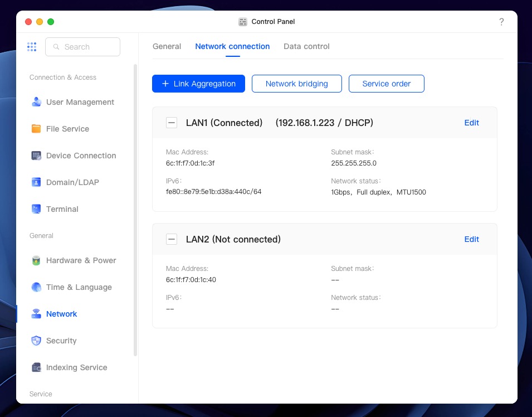Select the Device Connection icon
This screenshot has height=417, width=532.
36,156
